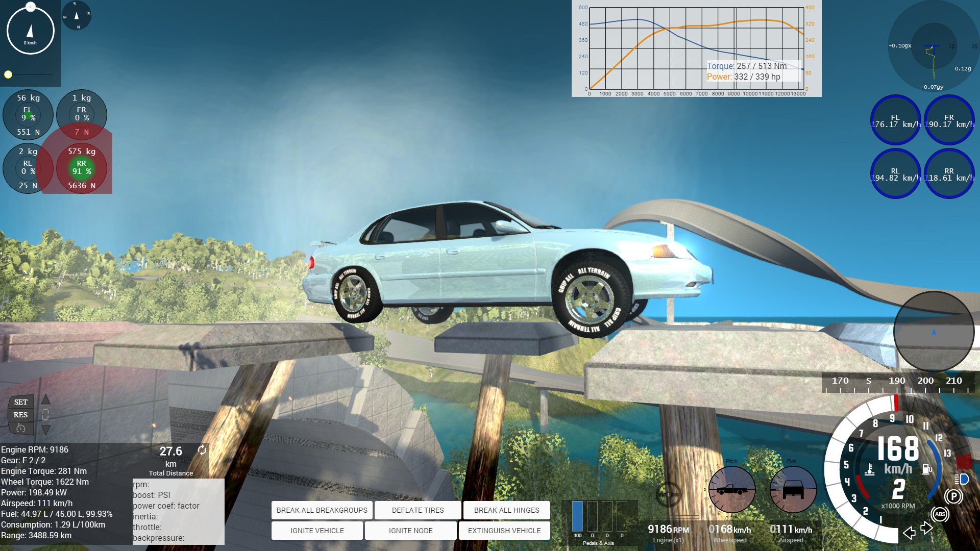Viewport: 980px width, 551px height.
Task: Click the fuel pump gauge icon
Action: (927, 469)
